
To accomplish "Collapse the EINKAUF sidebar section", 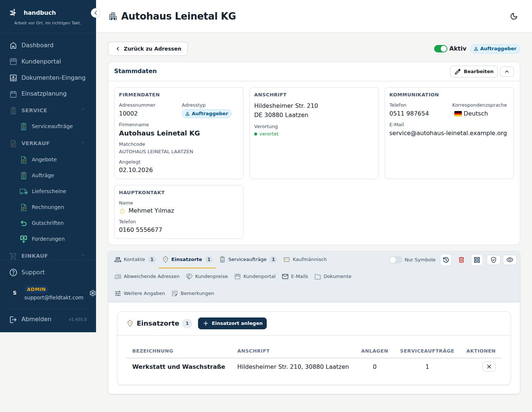I will [48, 256].
